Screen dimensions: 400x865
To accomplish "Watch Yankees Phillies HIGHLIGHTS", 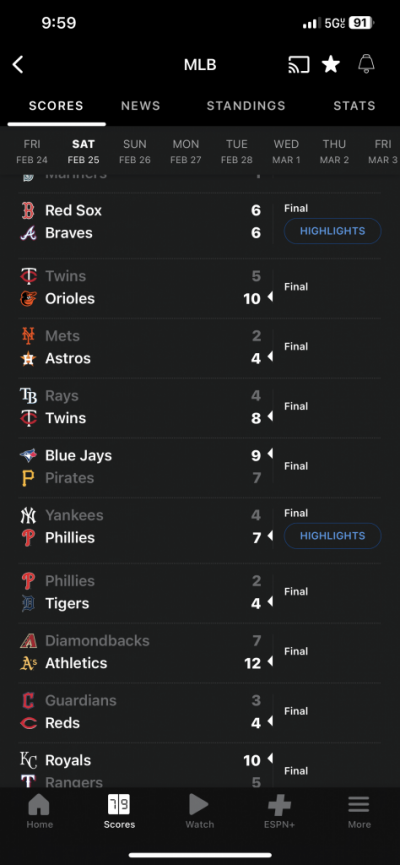I will coord(333,536).
